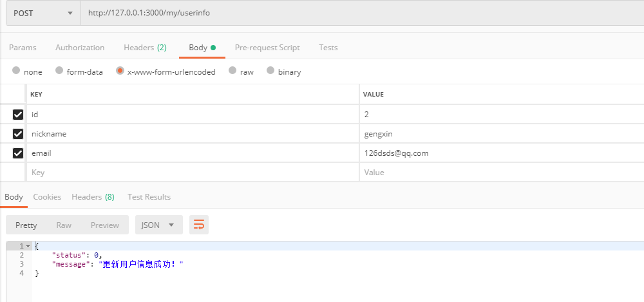The image size is (644, 302).
Task: Collapse JSON at line 1 fold arrow
Action: click(28, 246)
